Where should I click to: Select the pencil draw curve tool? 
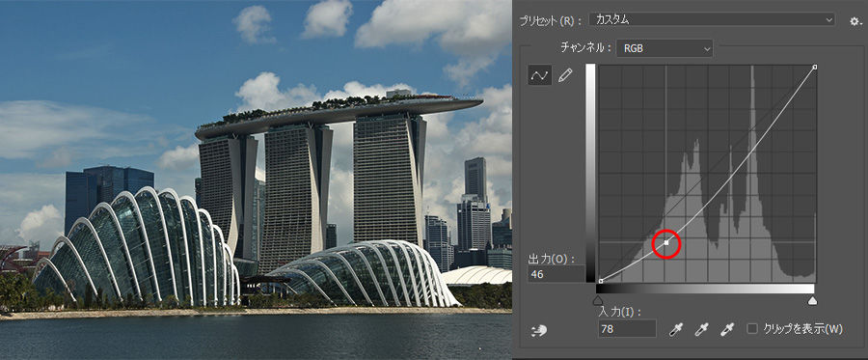(564, 76)
